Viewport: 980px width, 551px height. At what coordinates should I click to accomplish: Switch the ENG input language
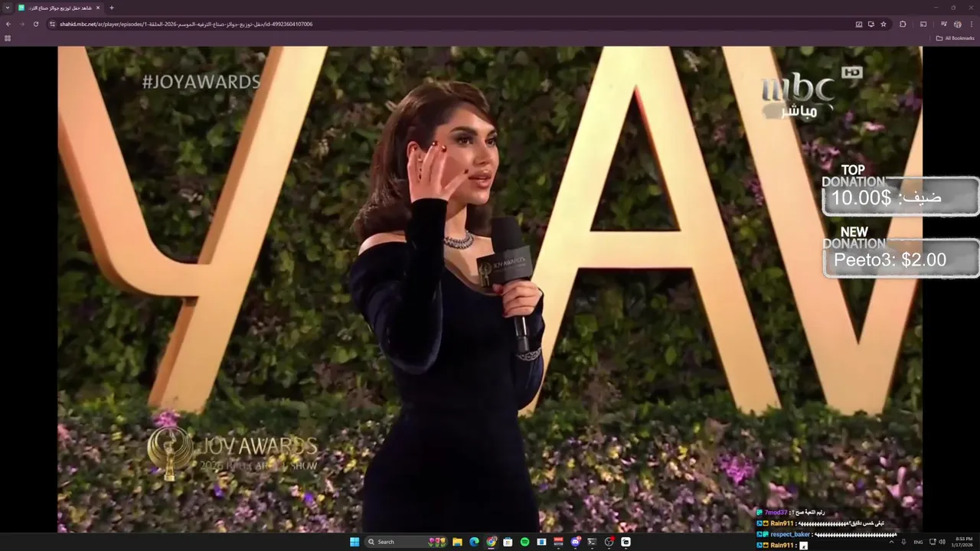tap(918, 542)
